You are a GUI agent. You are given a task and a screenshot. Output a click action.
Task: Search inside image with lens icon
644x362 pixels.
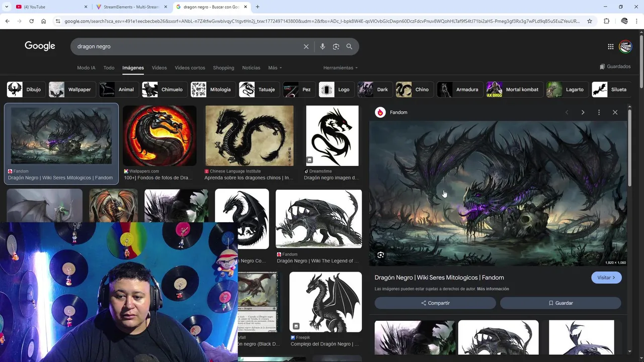pyautogui.click(x=380, y=255)
